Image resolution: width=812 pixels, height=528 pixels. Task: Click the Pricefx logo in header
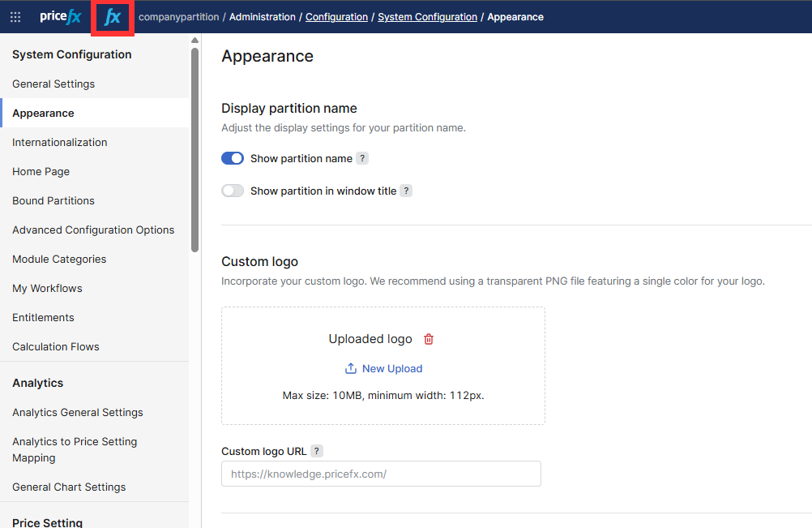61,17
